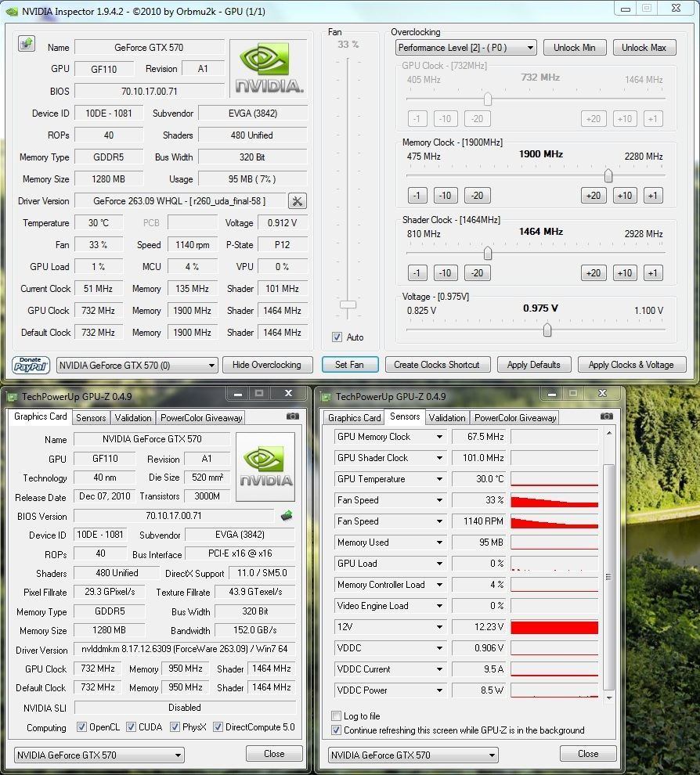
Task: Click Unlock Max button
Action: [644, 48]
